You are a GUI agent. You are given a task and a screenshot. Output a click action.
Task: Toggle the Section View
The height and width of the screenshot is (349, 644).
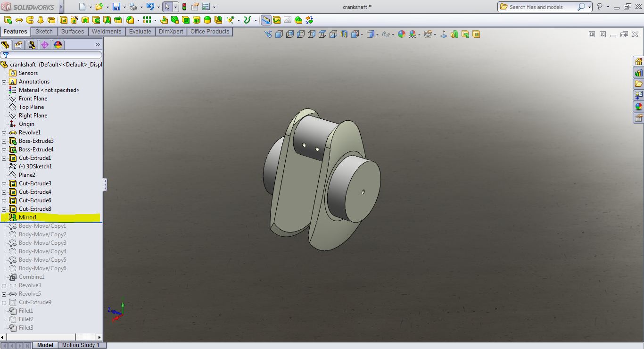point(344,34)
